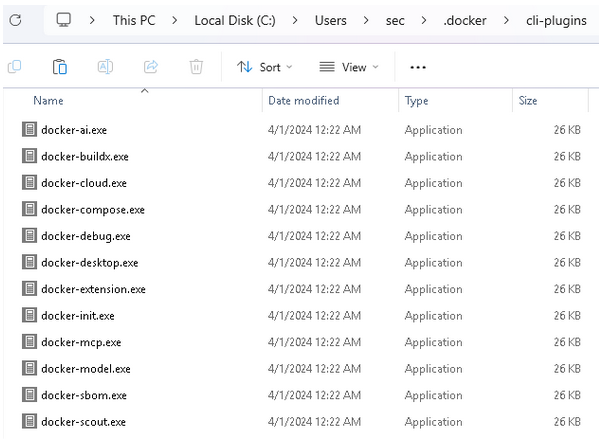599x446 pixels.
Task: Select the docker-init.exe file name
Action: [78, 316]
